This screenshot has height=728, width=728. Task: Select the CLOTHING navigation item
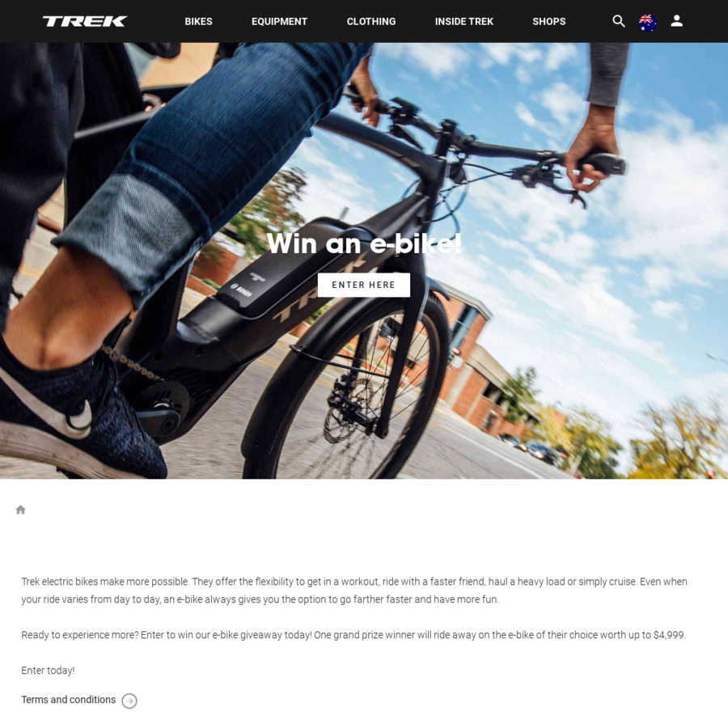pos(371,21)
